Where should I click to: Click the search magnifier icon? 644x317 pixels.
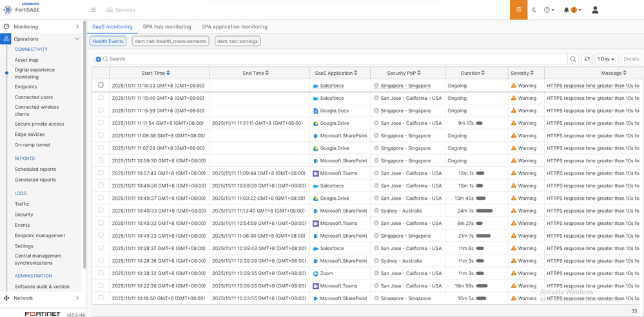(573, 59)
